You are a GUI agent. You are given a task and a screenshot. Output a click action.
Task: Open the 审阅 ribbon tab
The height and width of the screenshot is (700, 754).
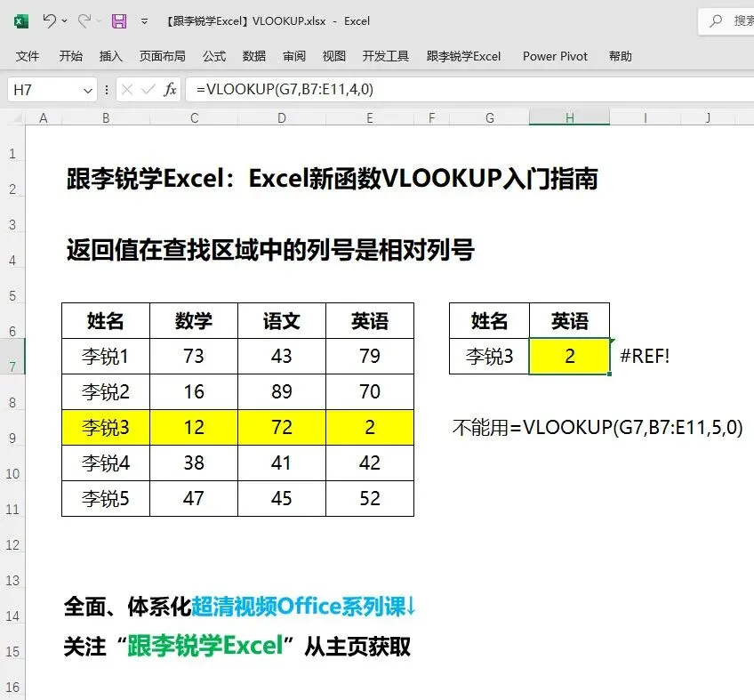(293, 56)
